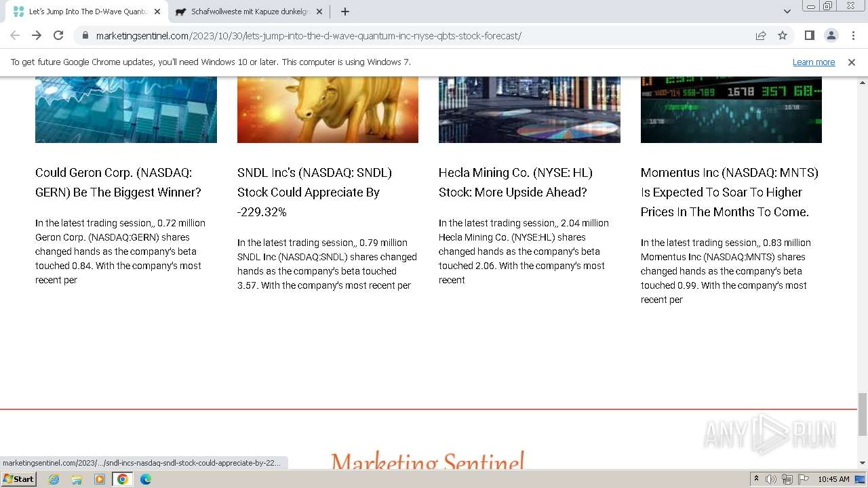Click the Marketing Sentinel footer logo
868x488 pixels.
[x=427, y=461]
